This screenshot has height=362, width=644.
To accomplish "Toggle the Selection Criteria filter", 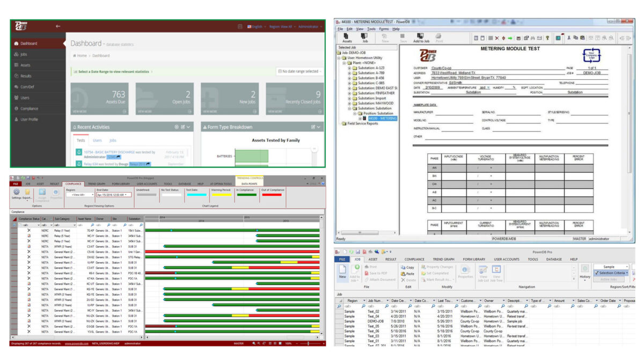I will click(x=611, y=272).
